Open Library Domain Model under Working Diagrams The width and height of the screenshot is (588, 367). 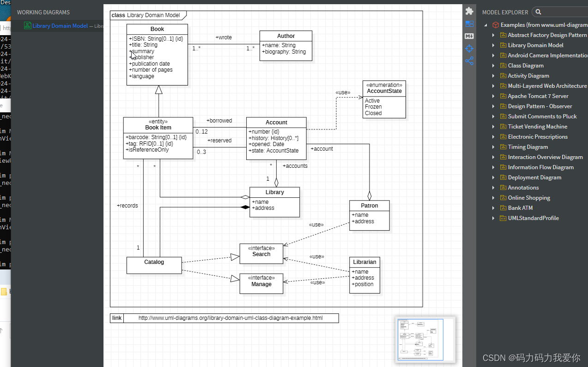(x=60, y=26)
